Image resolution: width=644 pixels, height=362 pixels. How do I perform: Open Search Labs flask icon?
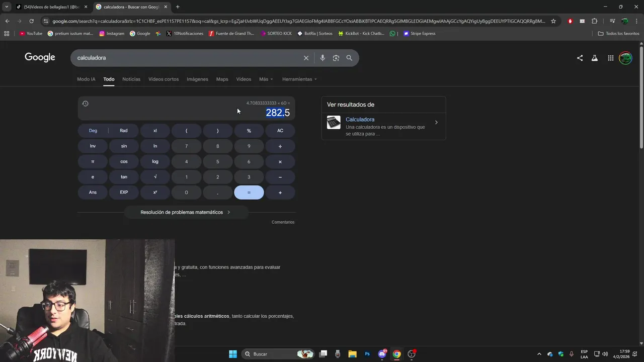pyautogui.click(x=595, y=58)
